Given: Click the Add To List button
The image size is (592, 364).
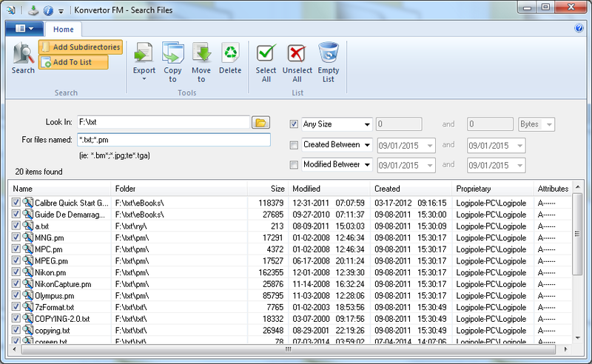Looking at the screenshot, I should coord(73,62).
